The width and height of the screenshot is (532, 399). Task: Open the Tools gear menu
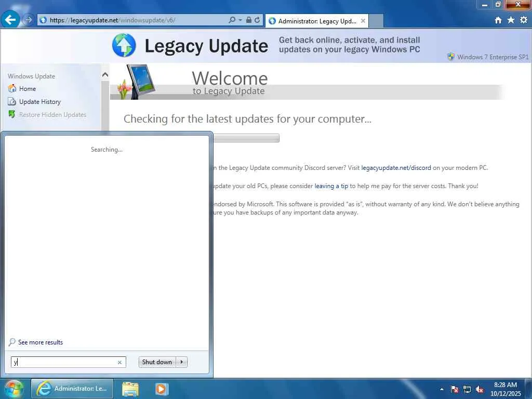tap(524, 20)
